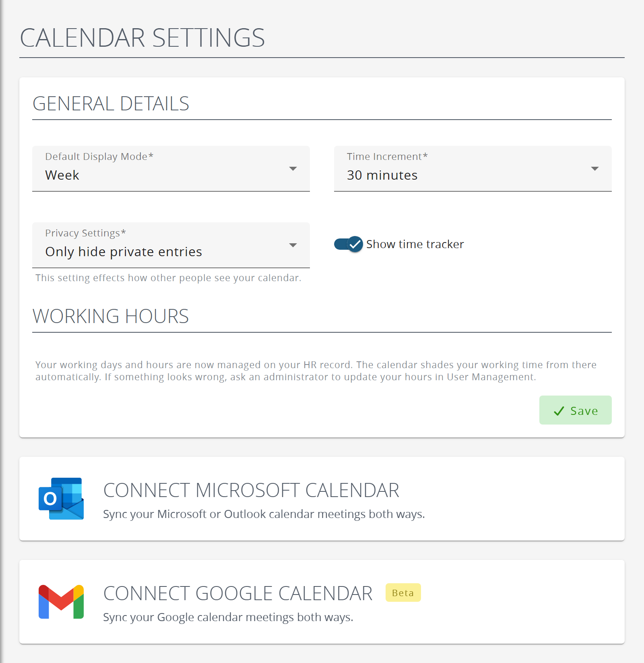This screenshot has width=644, height=663.
Task: Click the Gmail icon
Action: (x=61, y=602)
